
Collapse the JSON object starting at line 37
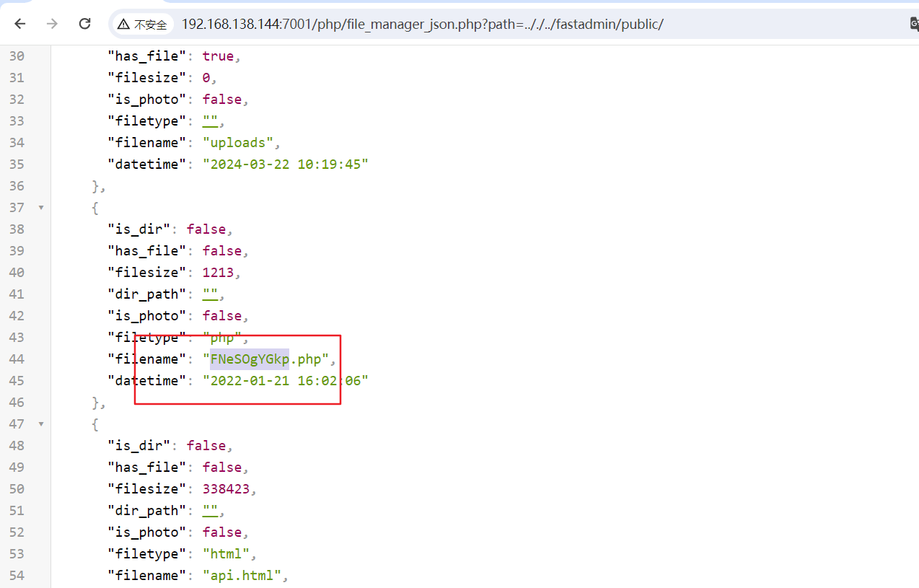tap(41, 208)
